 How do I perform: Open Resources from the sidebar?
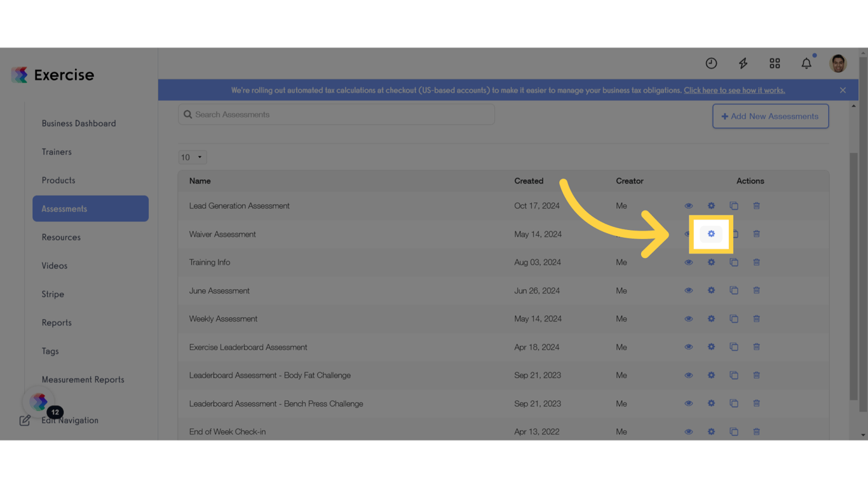coord(61,237)
